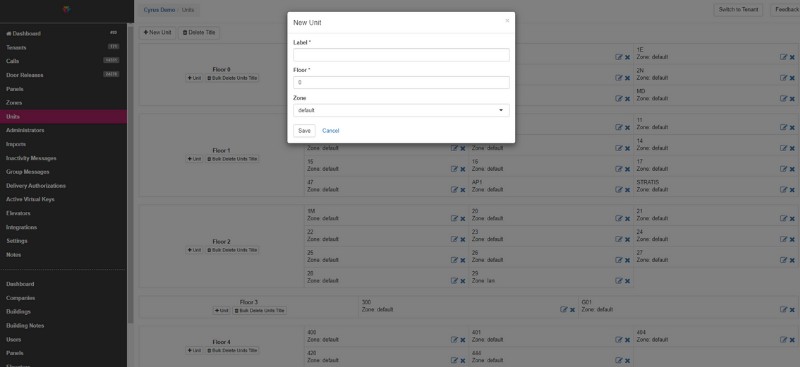This screenshot has width=800, height=367.
Task: Focus the Floor input field
Action: [x=401, y=83]
